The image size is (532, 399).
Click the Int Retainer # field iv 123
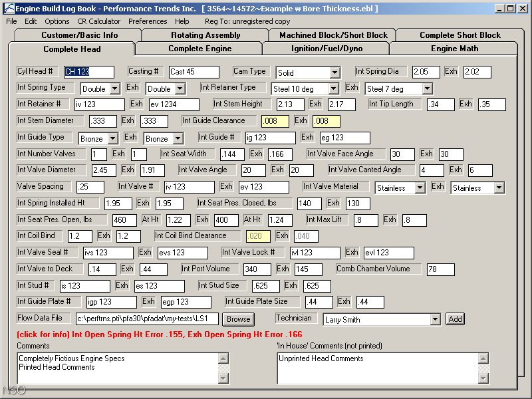pos(100,104)
